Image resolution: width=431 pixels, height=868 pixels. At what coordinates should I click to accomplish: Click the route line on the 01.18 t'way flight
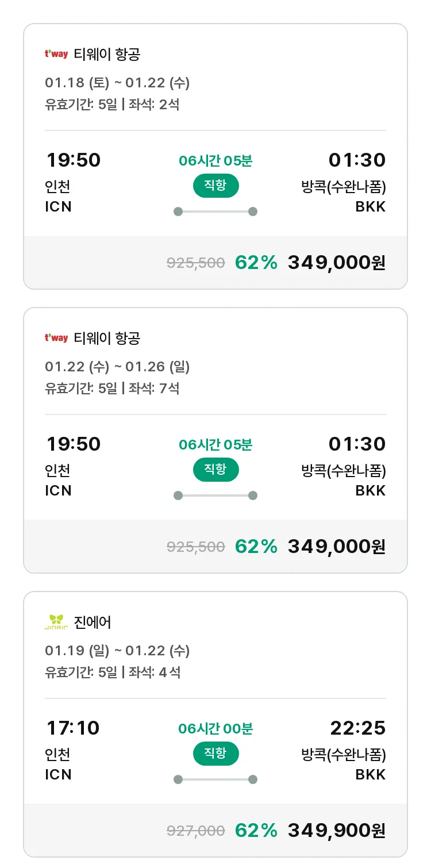pos(215,212)
